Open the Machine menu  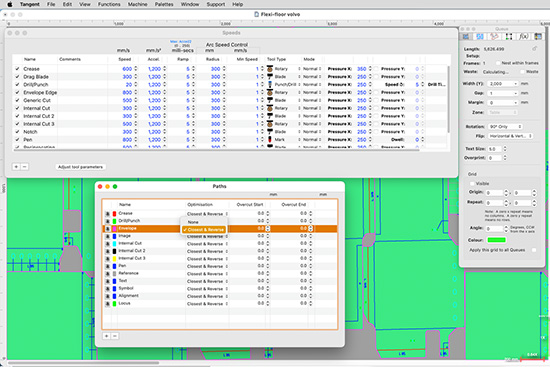(137, 4)
